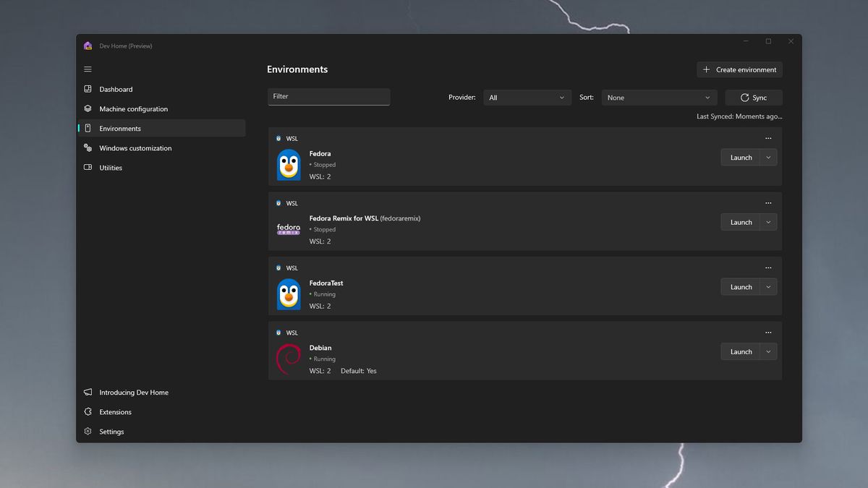The height and width of the screenshot is (488, 868).
Task: Launch the FedoraTest environment
Action: [740, 286]
